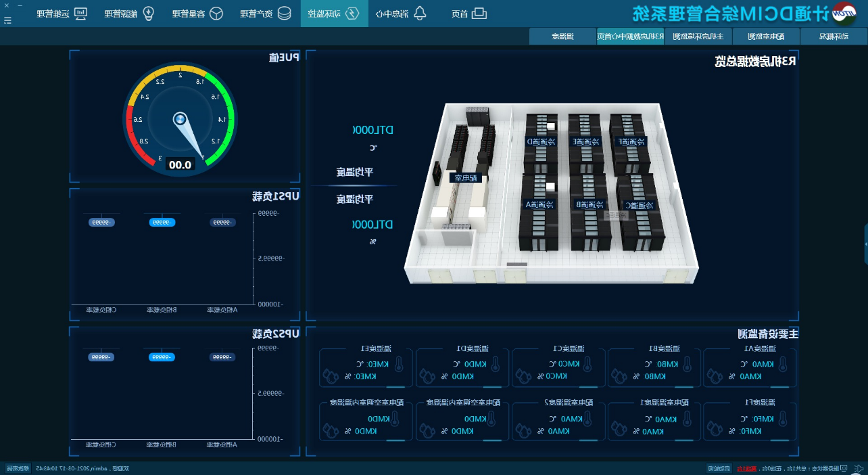Image resolution: width=868 pixels, height=475 pixels.
Task: Click the 首页 home icon in top navigation
Action: (x=479, y=14)
